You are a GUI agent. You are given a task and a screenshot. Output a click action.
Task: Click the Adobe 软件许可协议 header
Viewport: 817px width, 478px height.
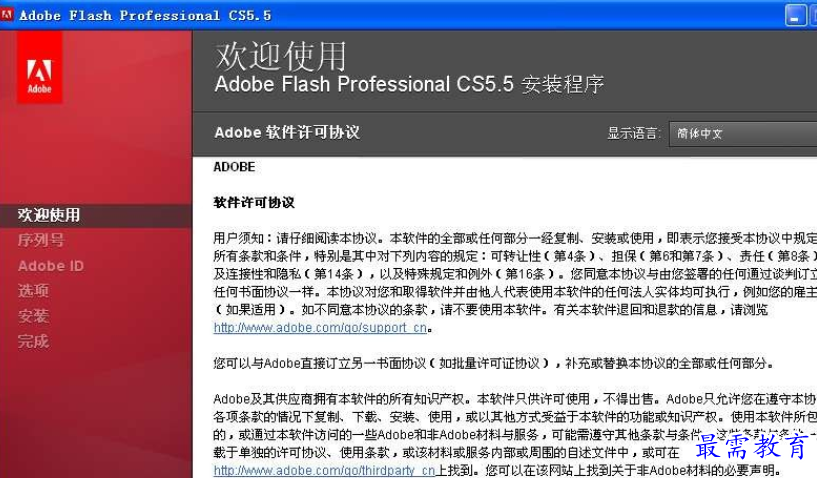287,132
